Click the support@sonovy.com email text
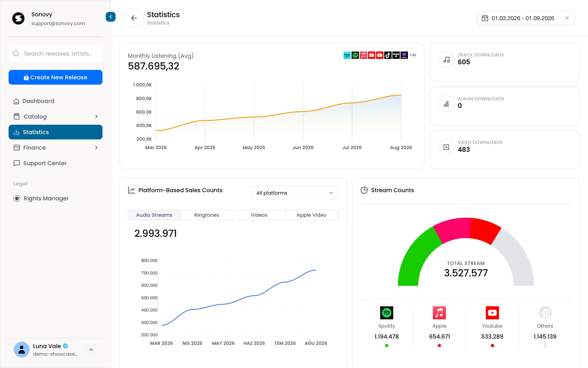The height and width of the screenshot is (368, 588). pos(58,23)
